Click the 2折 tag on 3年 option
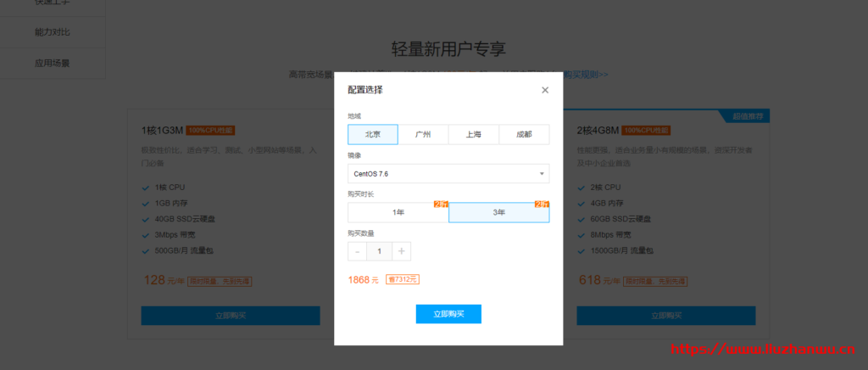This screenshot has width=868, height=370. pyautogui.click(x=542, y=205)
